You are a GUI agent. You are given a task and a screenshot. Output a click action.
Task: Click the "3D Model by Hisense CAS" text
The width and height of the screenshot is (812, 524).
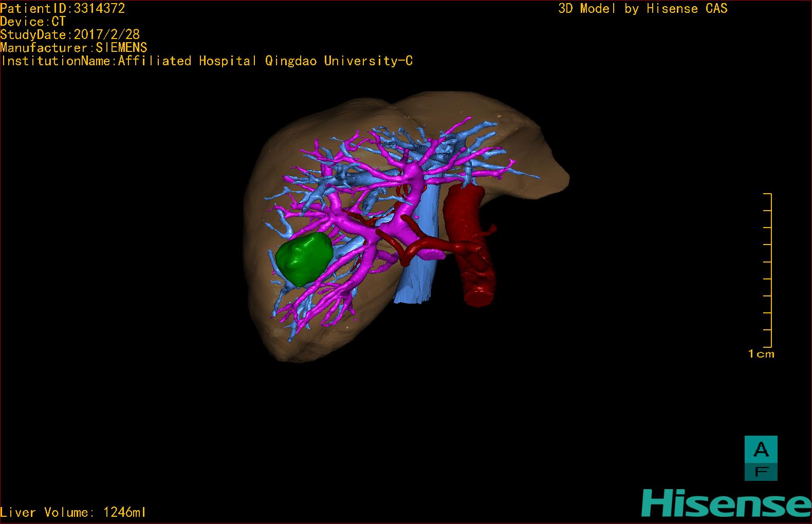coord(643,9)
